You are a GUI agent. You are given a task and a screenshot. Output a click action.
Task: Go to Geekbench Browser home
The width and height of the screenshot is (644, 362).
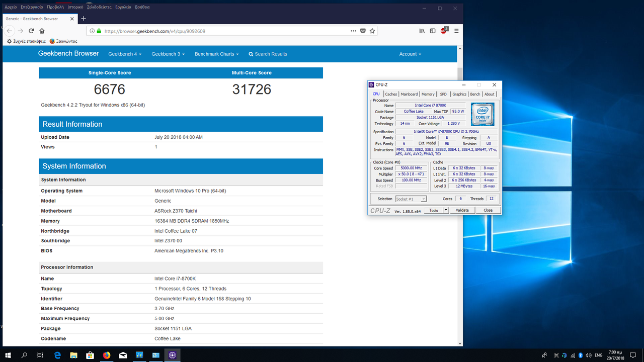click(68, 53)
